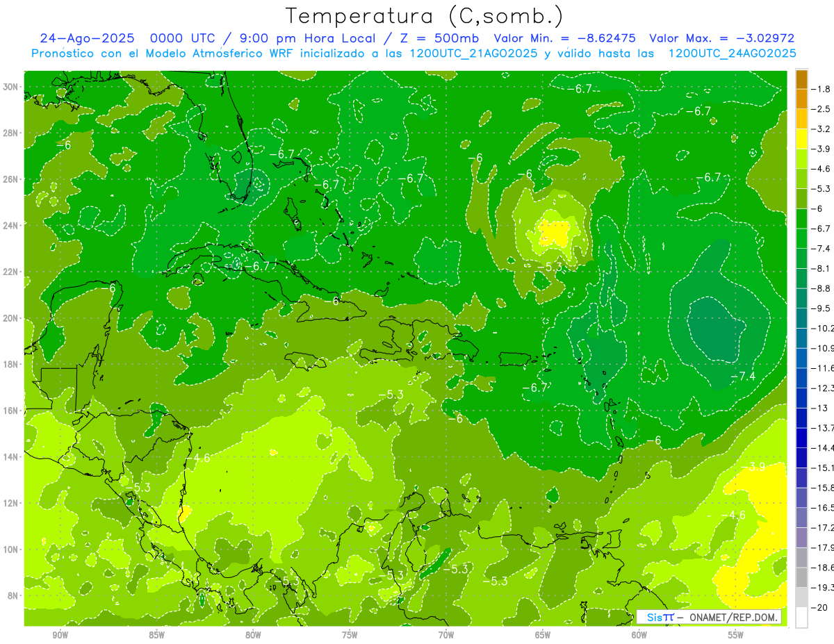Click the "9:00 pm Hora Local" text

(x=306, y=38)
